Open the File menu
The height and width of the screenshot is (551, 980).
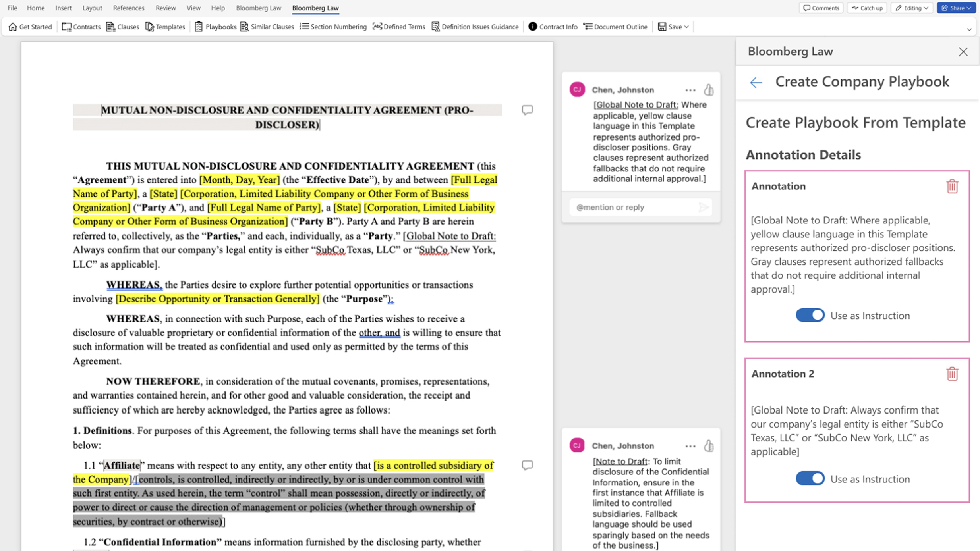[12, 8]
